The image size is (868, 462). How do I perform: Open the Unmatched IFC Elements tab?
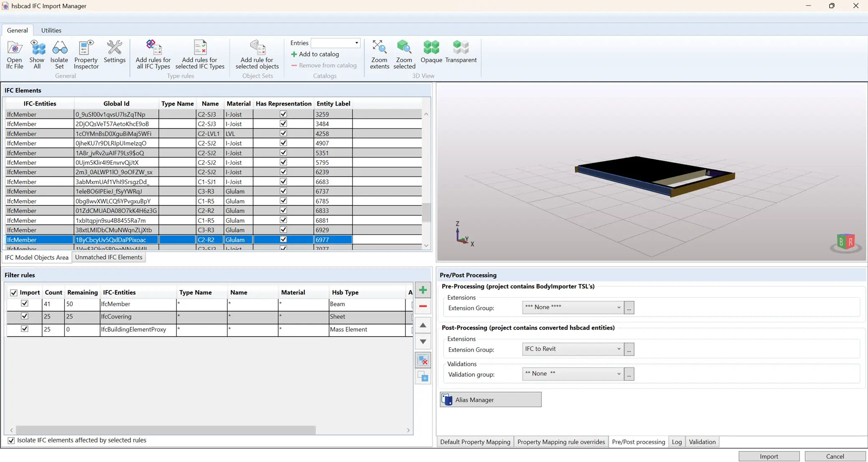coord(109,257)
